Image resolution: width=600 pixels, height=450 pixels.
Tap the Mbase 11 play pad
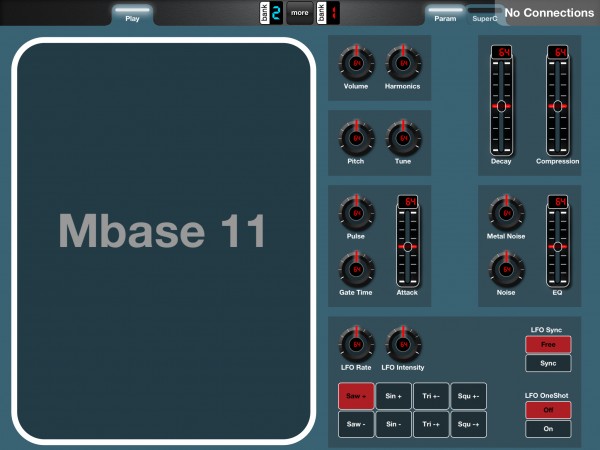tap(164, 241)
